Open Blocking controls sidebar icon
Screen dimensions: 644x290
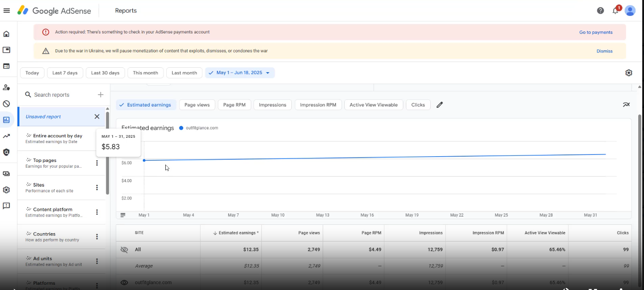(7, 104)
